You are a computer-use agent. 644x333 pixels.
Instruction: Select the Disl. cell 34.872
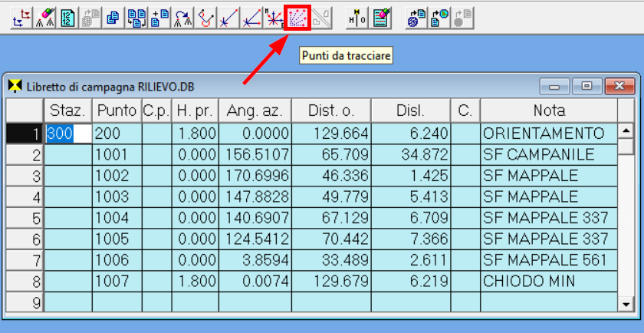(411, 154)
